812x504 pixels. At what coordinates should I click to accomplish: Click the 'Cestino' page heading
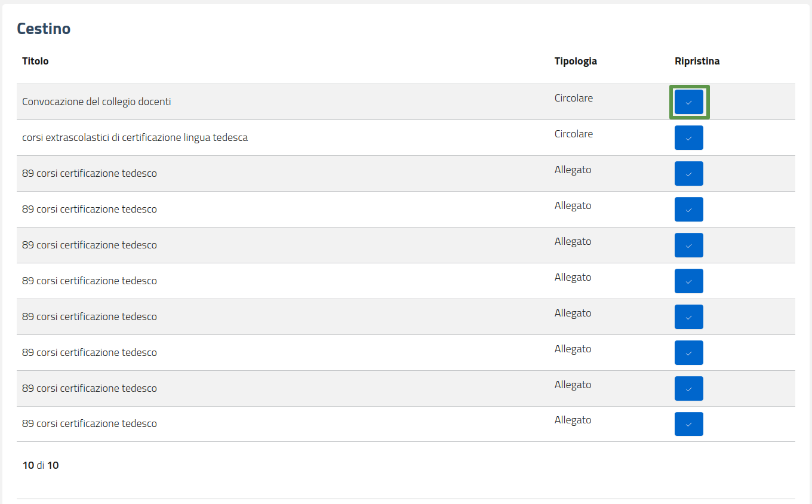tap(44, 28)
